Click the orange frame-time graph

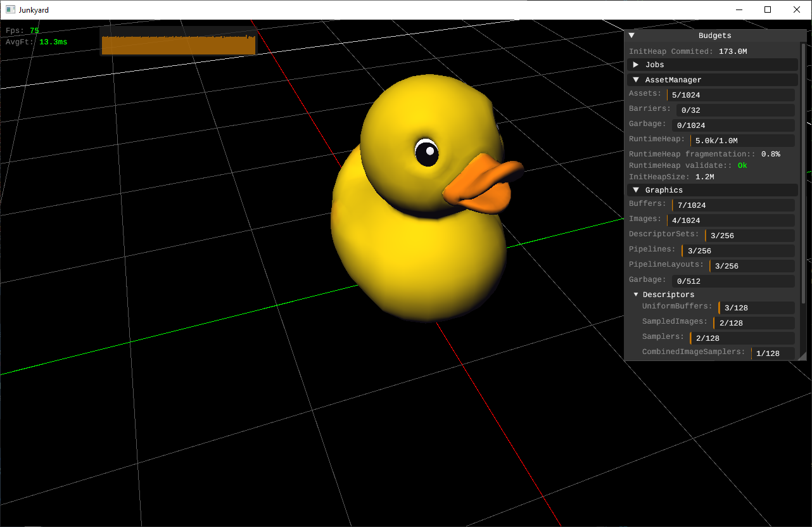pos(179,44)
